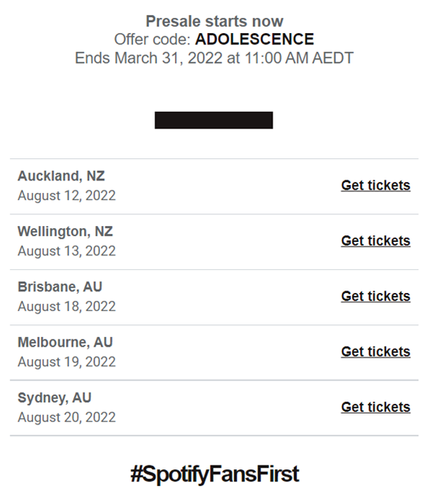Get tickets for the Auckland show
This screenshot has width=434, height=504.
coord(376,186)
